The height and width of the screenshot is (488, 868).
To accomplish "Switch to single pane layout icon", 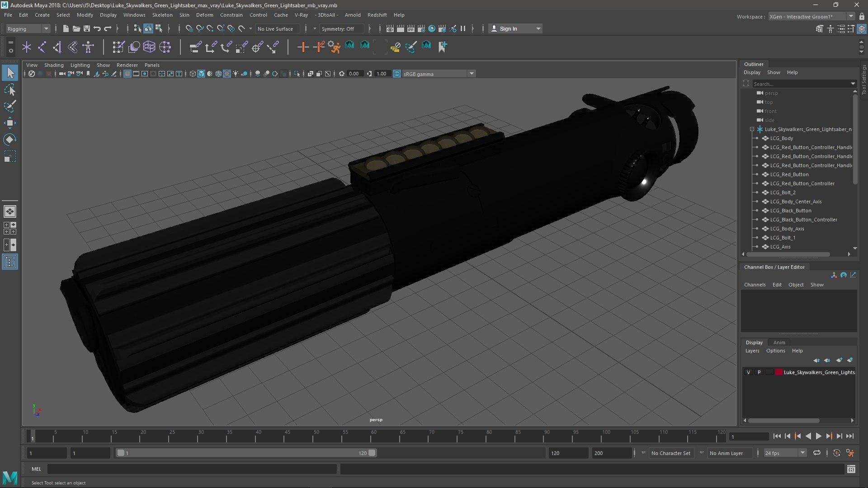I will [10, 211].
